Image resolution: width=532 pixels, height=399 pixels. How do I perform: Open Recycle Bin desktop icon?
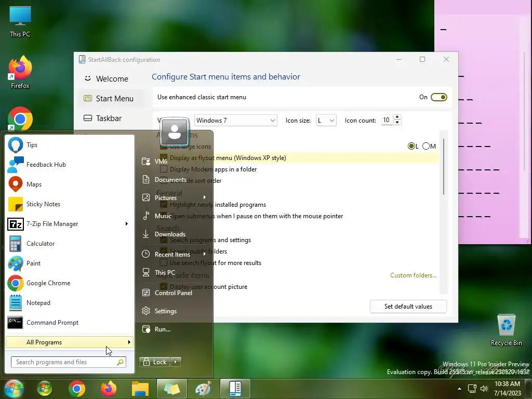pos(506,330)
